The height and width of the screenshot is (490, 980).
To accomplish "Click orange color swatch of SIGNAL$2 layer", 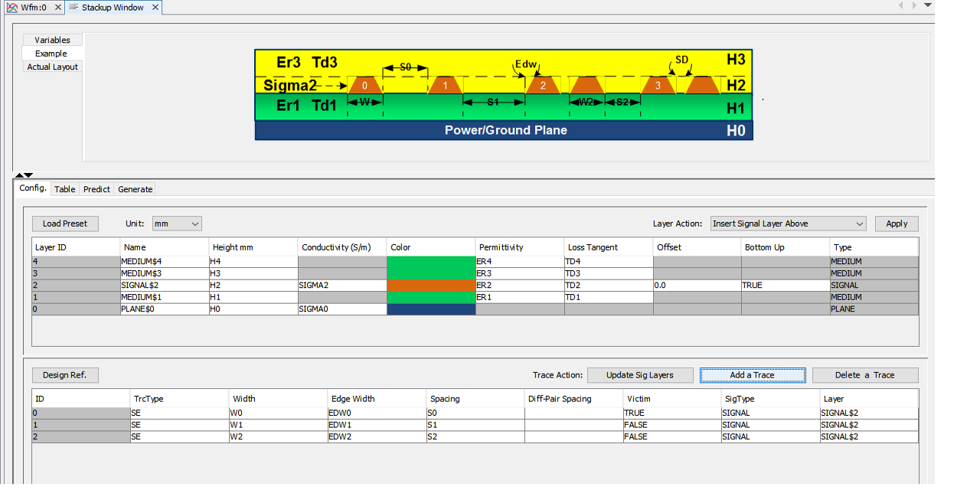I will click(430, 285).
